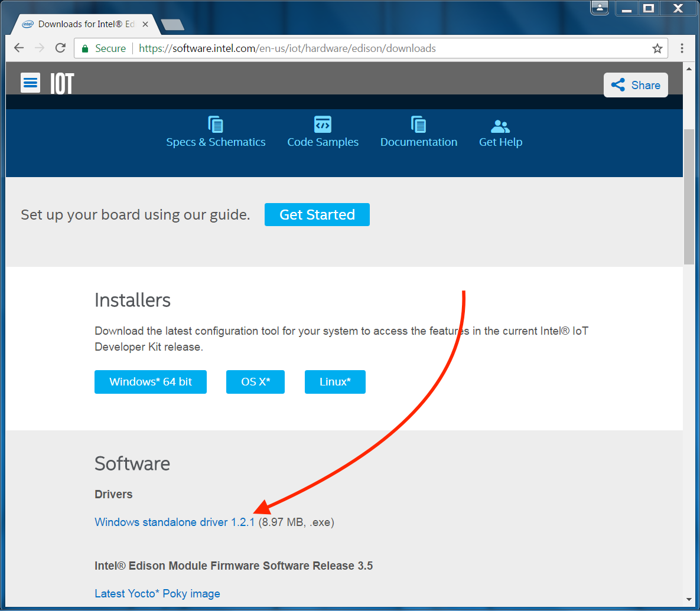The height and width of the screenshot is (611, 700).
Task: Open a new browser tab
Action: click(172, 25)
